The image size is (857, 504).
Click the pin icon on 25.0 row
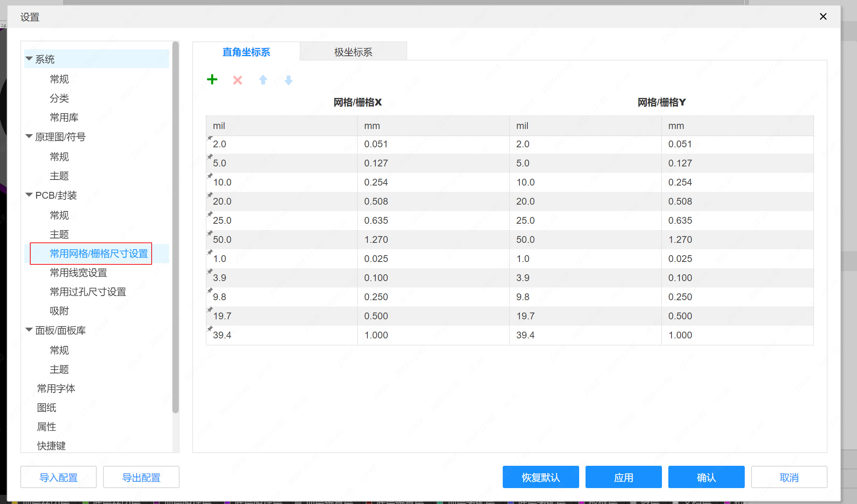coord(210,215)
